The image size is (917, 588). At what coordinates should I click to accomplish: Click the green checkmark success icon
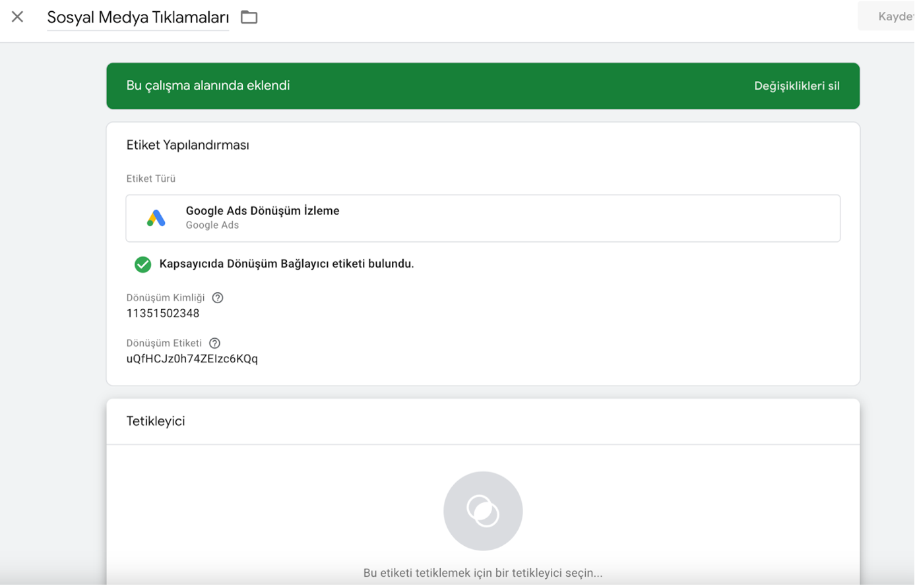(142, 264)
